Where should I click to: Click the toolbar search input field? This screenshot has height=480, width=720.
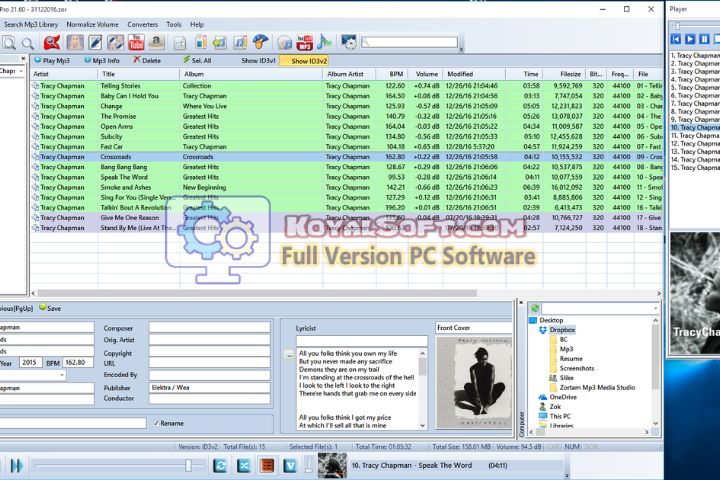409,43
